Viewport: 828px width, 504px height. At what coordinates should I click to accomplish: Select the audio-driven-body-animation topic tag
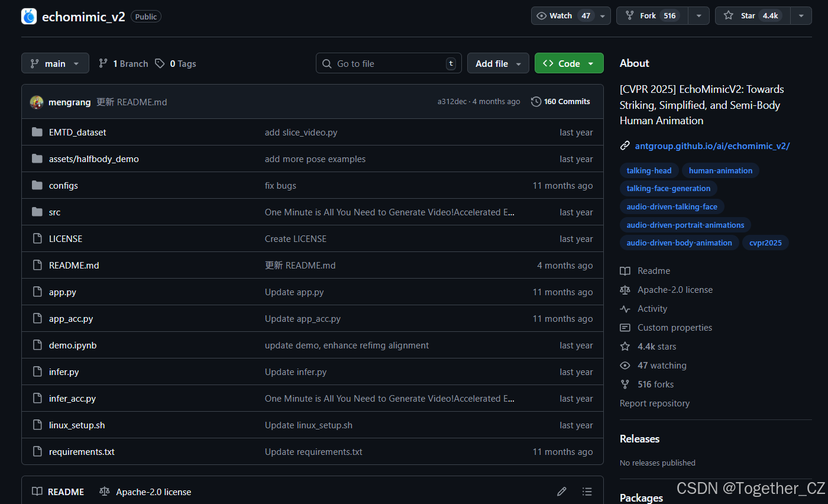click(679, 243)
